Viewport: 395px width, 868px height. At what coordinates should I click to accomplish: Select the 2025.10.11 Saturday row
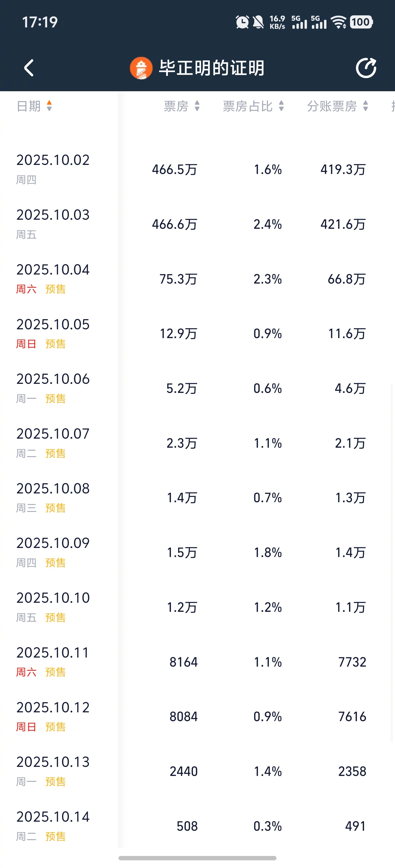point(53,653)
